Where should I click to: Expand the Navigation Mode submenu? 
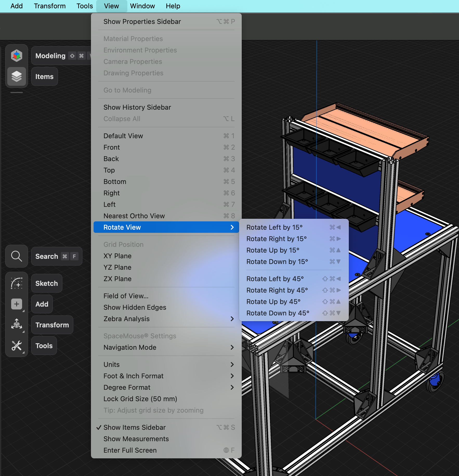pos(166,347)
